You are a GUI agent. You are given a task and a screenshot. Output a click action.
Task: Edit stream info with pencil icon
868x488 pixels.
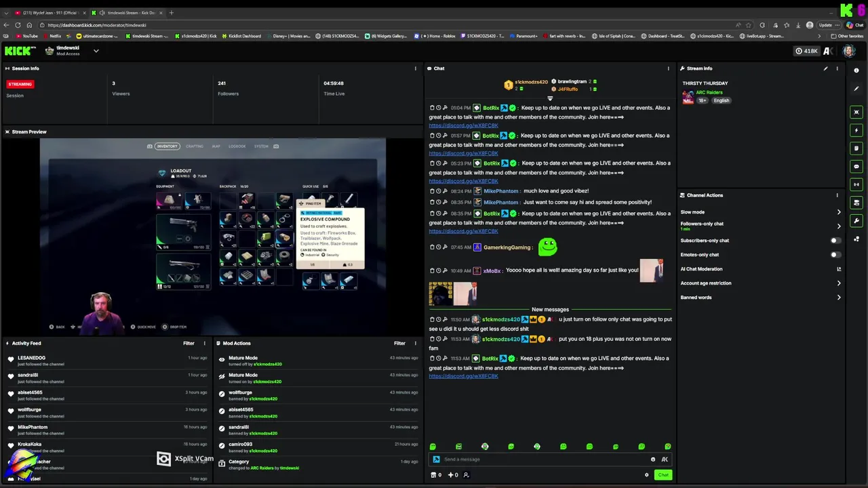[825, 68]
